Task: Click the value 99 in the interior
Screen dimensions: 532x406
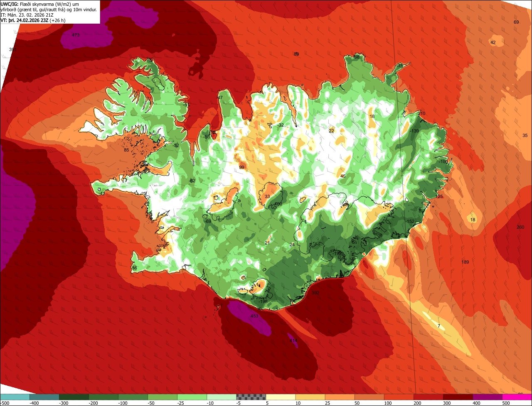Action: (241, 167)
